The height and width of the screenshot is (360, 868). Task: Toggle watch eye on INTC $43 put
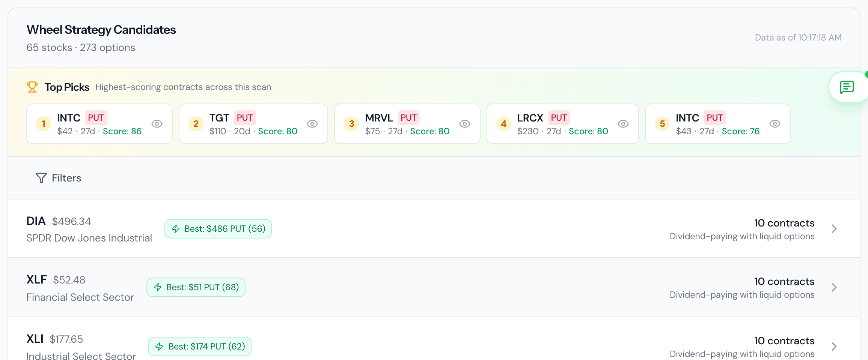[775, 124]
